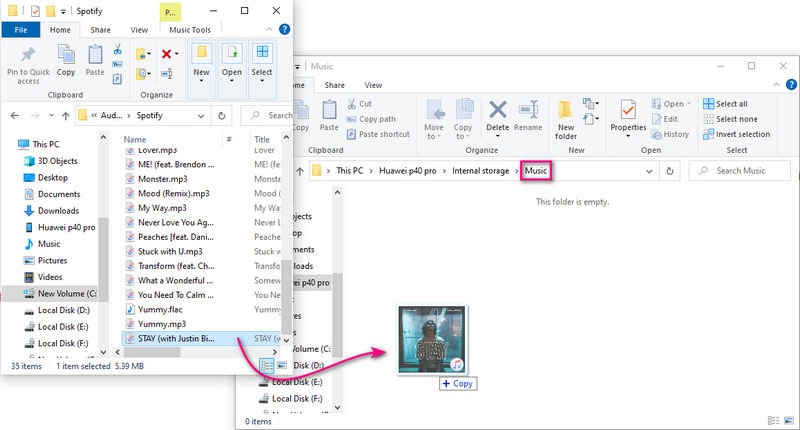Click the Search box in Spotify window
Viewport: 800px width, 430px height.
tap(267, 116)
